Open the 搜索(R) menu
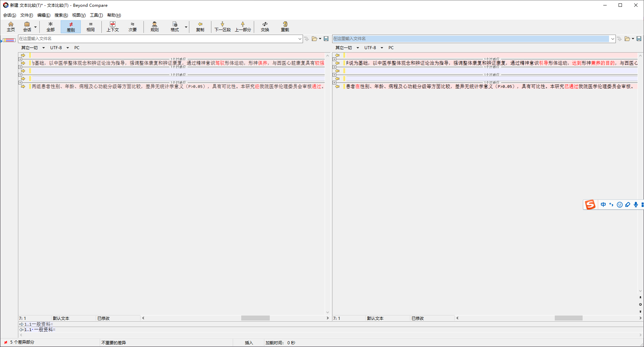The height and width of the screenshot is (347, 644). coord(61,15)
